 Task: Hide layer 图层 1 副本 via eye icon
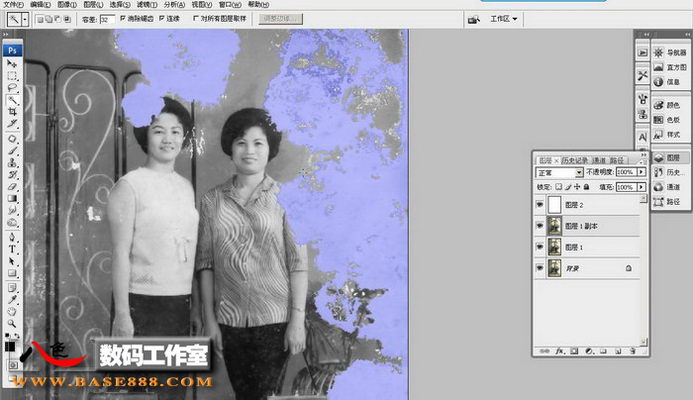pyautogui.click(x=540, y=226)
